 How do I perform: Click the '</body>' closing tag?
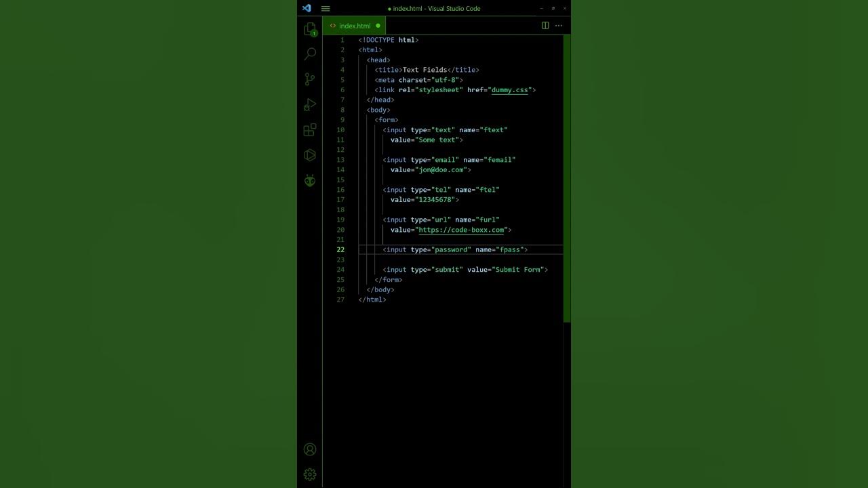pyautogui.click(x=380, y=289)
